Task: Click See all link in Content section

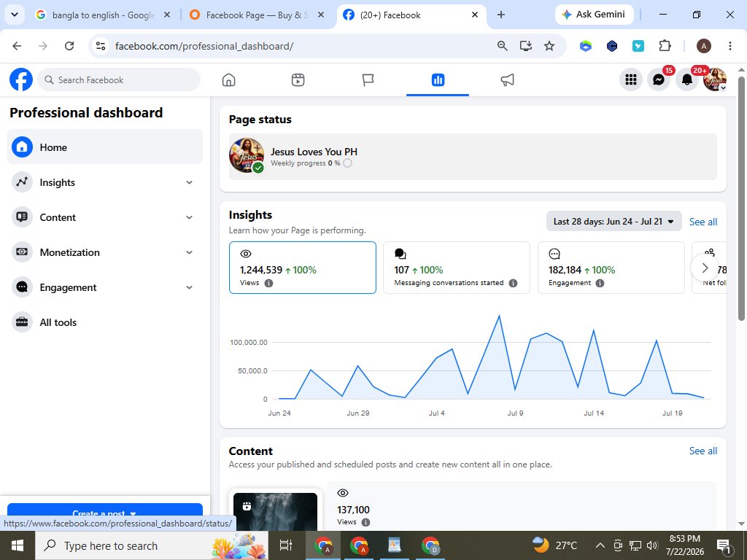Action: coord(703,451)
